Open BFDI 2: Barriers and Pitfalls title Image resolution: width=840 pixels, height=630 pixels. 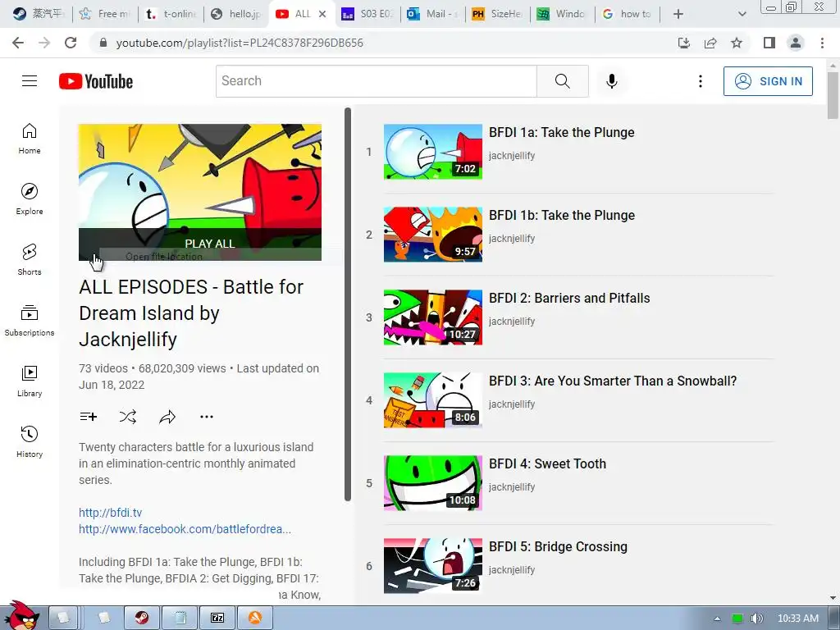[569, 298]
